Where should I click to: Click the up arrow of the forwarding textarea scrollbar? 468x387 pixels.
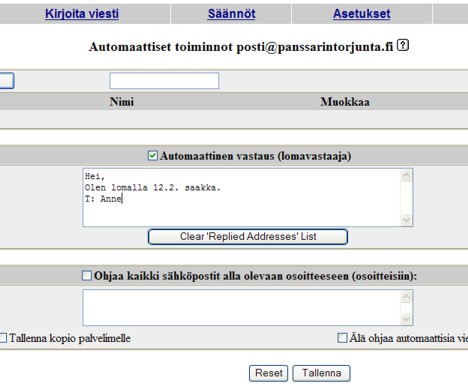pyautogui.click(x=406, y=296)
